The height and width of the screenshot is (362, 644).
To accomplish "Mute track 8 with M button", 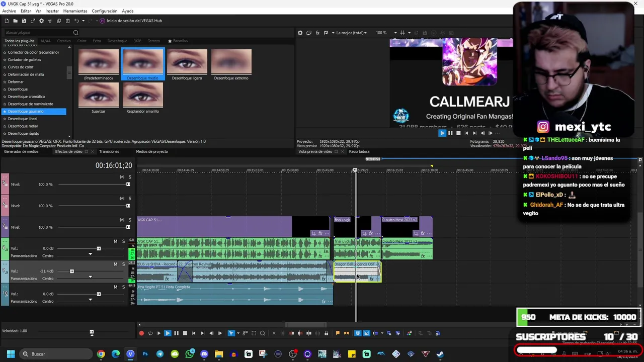I will pos(115,241).
